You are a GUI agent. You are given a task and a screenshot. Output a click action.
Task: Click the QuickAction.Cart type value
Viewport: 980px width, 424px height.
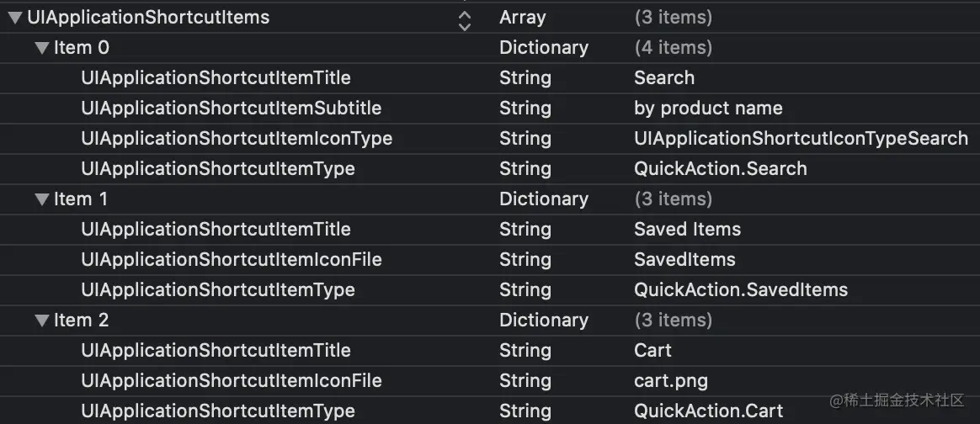coord(708,411)
